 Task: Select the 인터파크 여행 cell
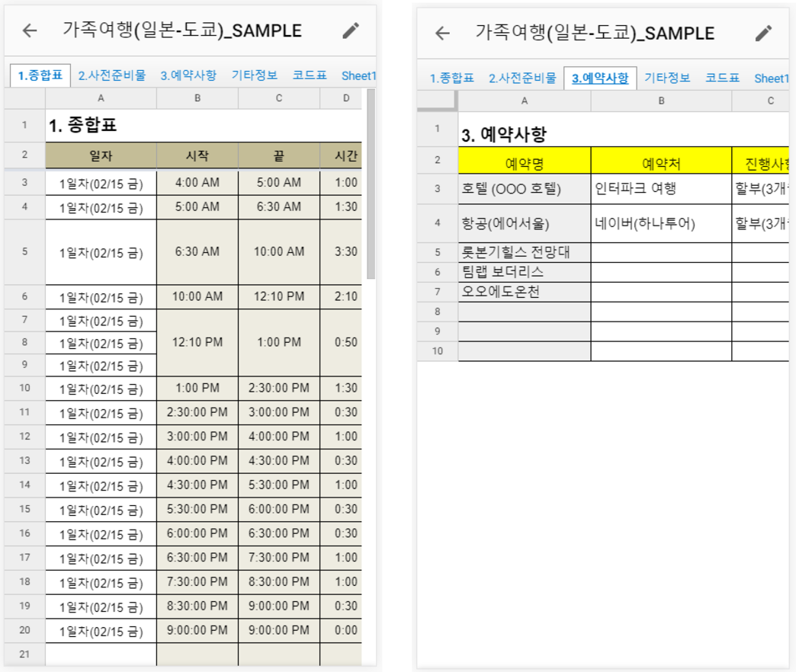click(x=660, y=189)
